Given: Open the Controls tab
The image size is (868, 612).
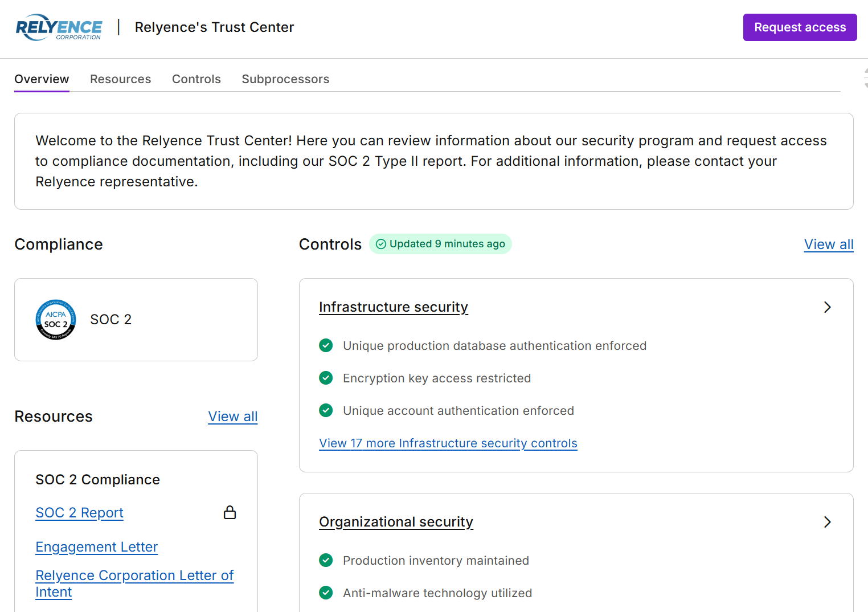Looking at the screenshot, I should pyautogui.click(x=196, y=79).
